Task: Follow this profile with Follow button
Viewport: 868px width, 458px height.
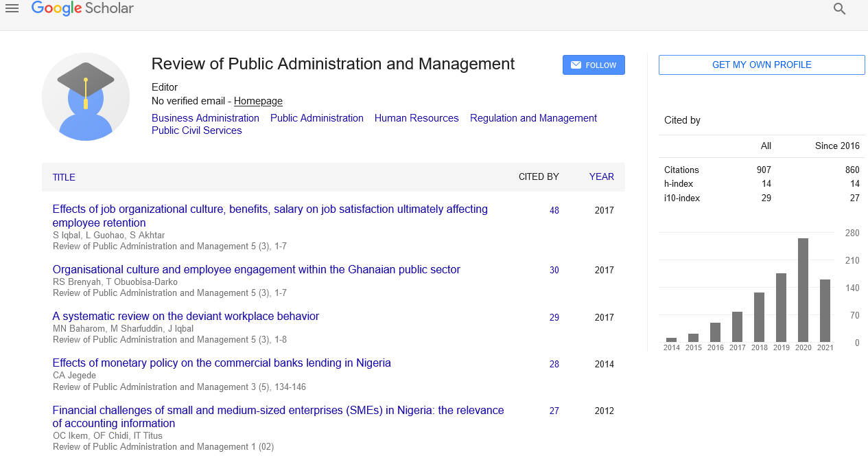Action: pos(594,65)
